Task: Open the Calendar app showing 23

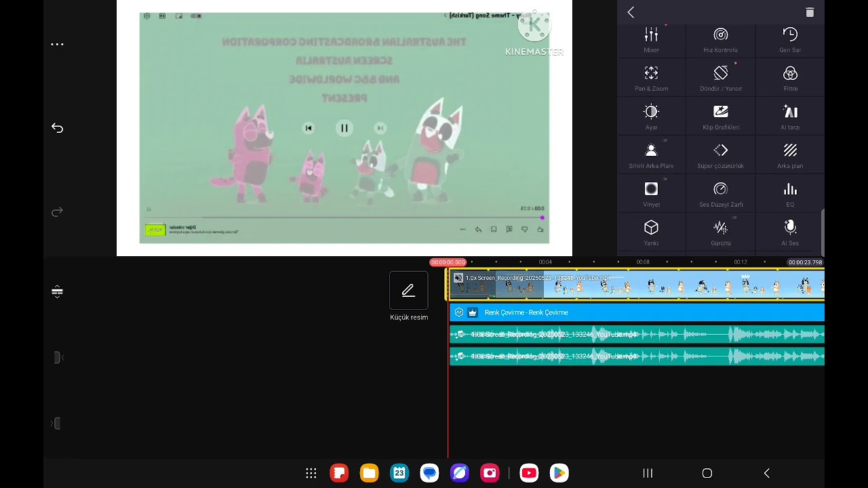Action: [399, 473]
